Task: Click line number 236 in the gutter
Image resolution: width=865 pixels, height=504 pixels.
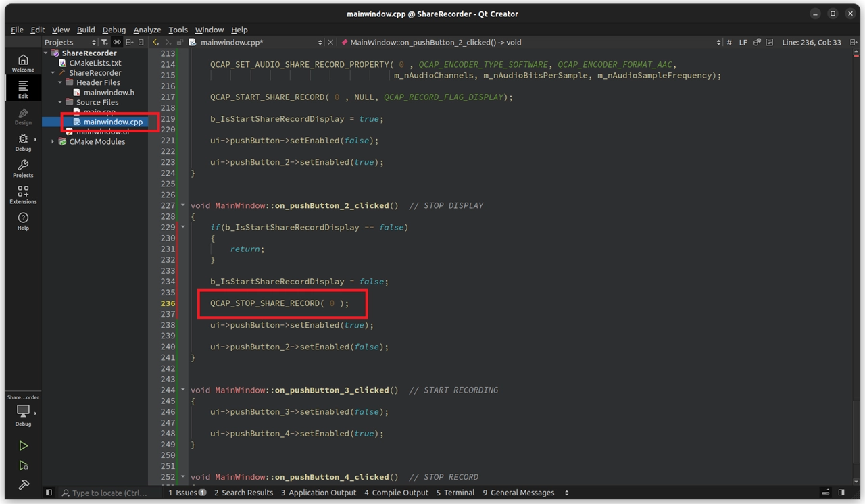Action: [168, 303]
